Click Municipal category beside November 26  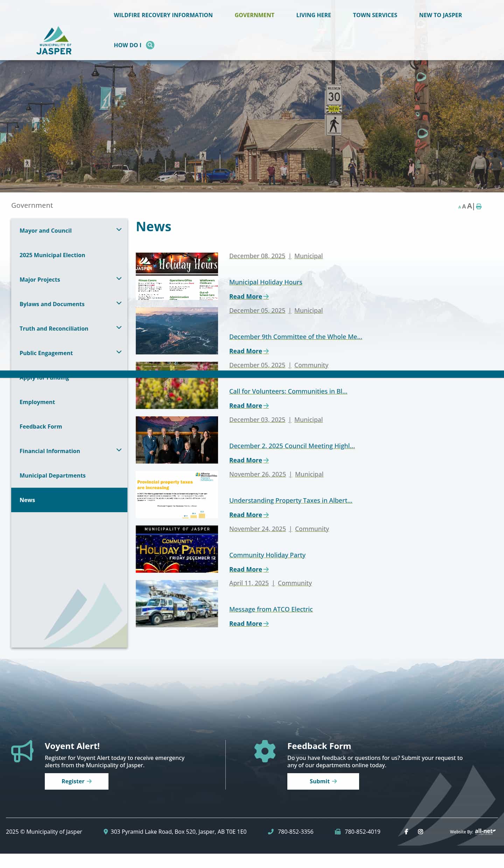309,474
